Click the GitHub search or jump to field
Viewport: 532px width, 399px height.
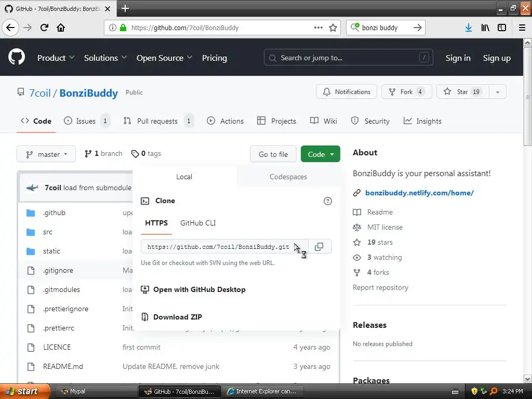(349, 58)
